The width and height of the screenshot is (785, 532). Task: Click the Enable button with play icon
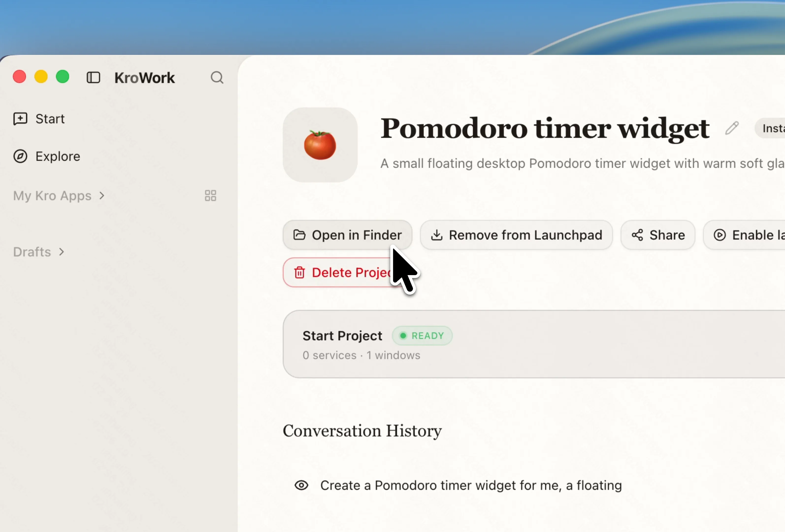pos(744,235)
